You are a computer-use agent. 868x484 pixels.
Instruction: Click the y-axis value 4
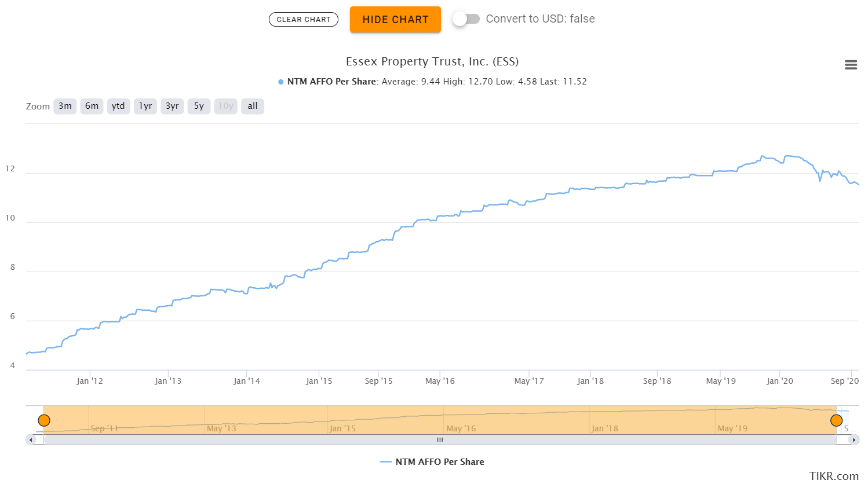13,366
